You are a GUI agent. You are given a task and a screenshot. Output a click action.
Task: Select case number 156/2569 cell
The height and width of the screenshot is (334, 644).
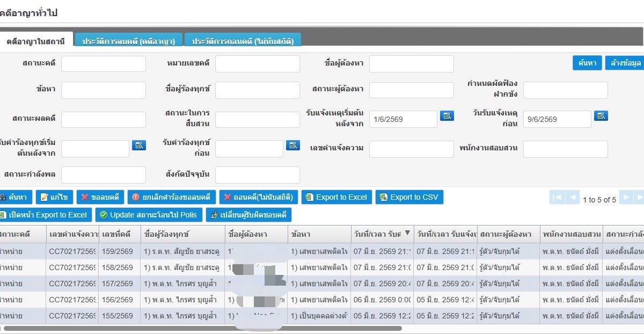pyautogui.click(x=120, y=299)
